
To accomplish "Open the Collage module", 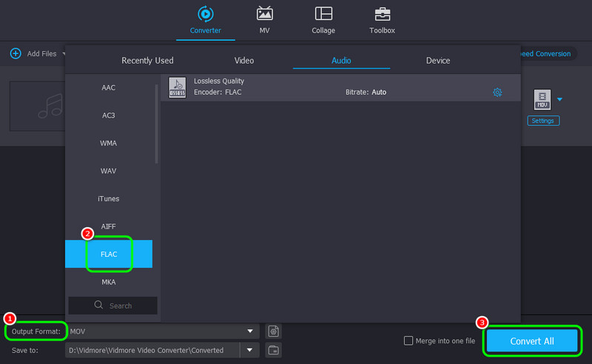I will point(323,14).
